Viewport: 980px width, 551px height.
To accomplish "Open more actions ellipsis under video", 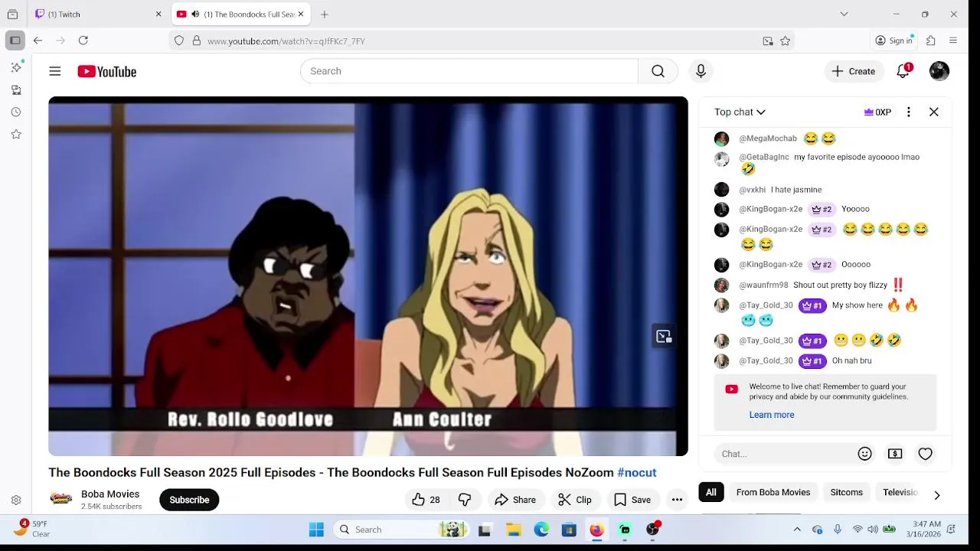I will click(x=677, y=500).
